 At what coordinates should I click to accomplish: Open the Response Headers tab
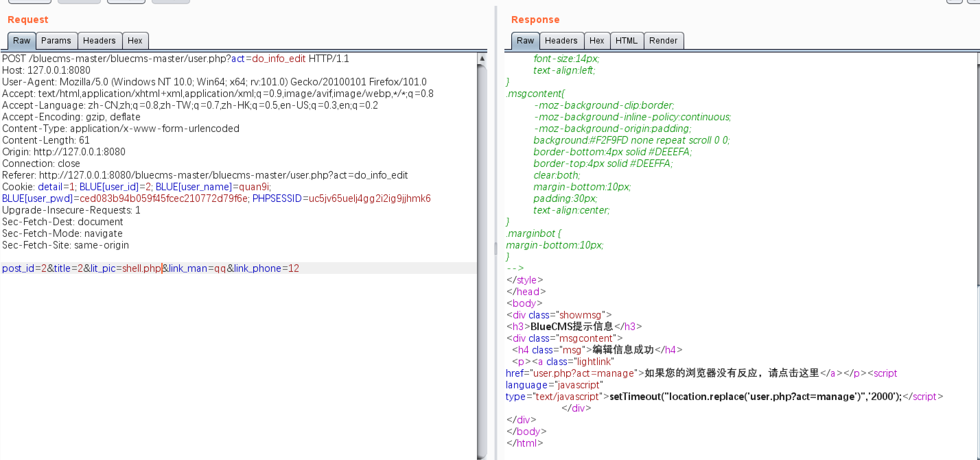pos(561,41)
